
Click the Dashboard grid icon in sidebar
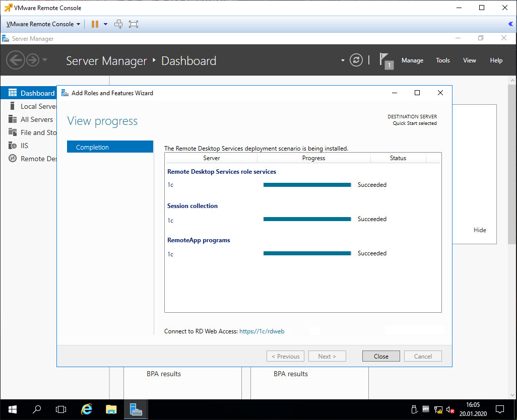(x=13, y=93)
